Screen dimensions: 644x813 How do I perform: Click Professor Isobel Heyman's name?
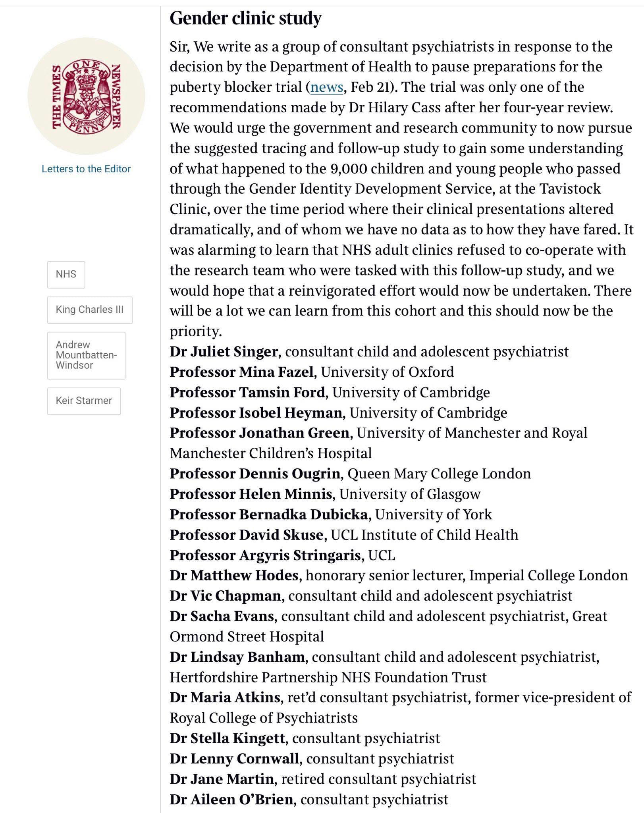pyautogui.click(x=256, y=413)
